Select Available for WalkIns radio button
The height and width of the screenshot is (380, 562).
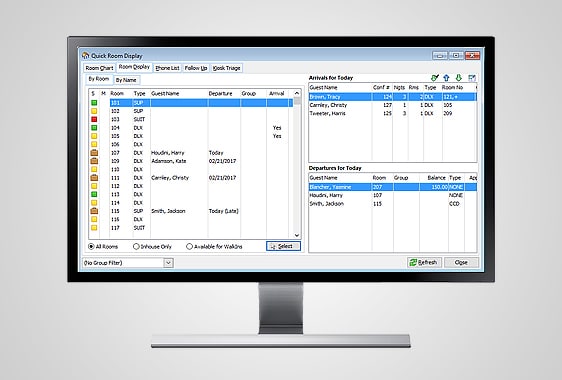click(189, 247)
